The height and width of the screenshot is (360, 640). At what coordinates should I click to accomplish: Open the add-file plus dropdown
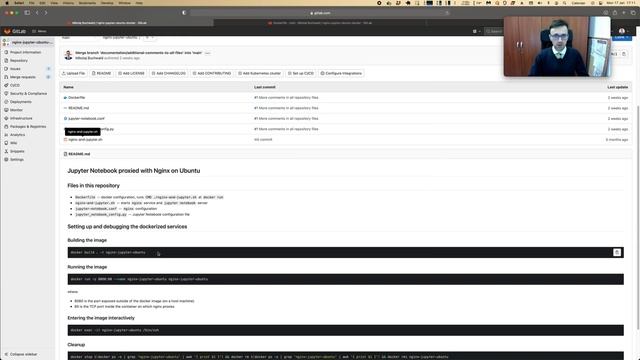click(149, 38)
